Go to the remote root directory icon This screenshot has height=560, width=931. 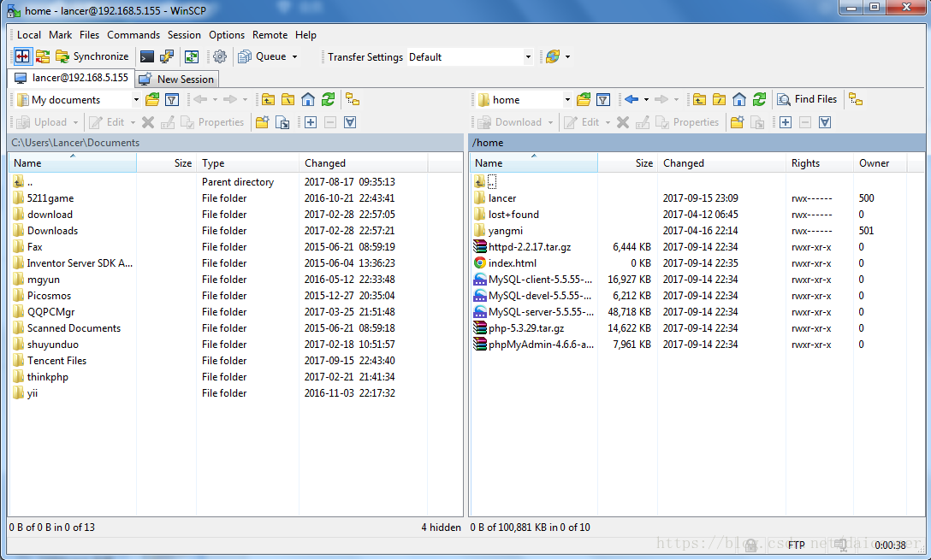click(719, 100)
